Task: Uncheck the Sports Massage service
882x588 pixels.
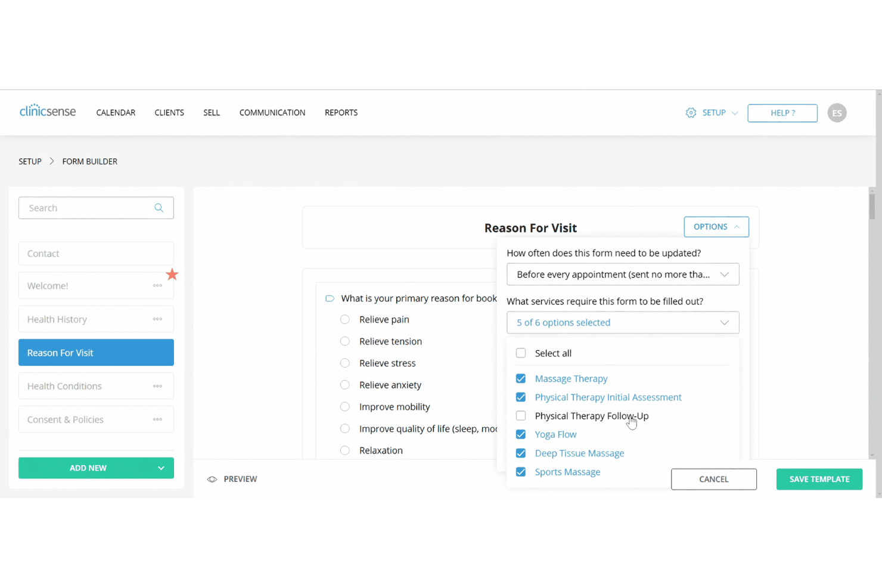Action: point(521,472)
